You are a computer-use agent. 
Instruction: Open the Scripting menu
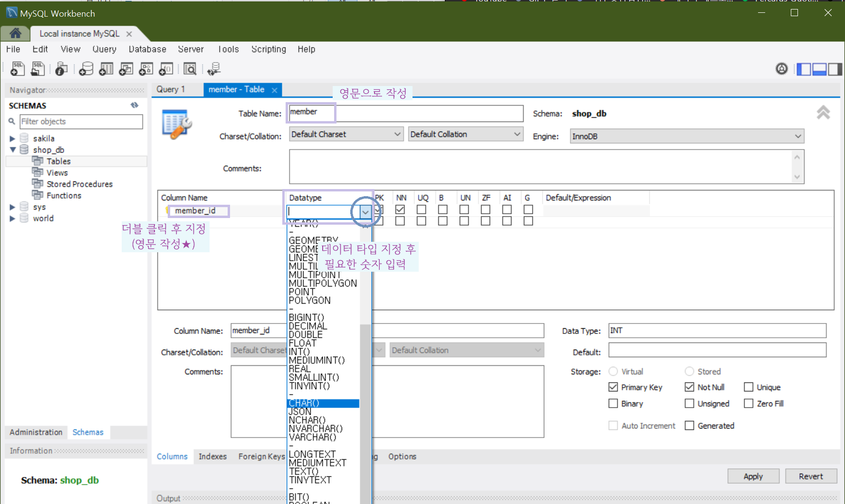click(x=269, y=49)
